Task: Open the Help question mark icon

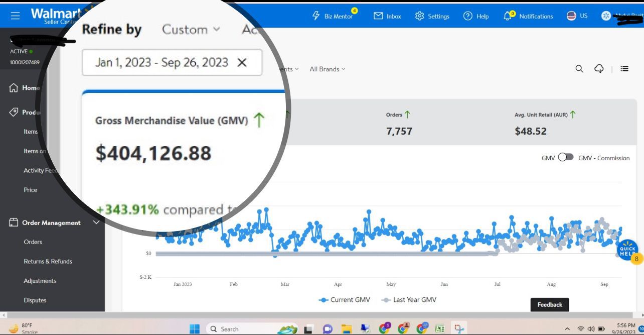Action: tap(468, 16)
